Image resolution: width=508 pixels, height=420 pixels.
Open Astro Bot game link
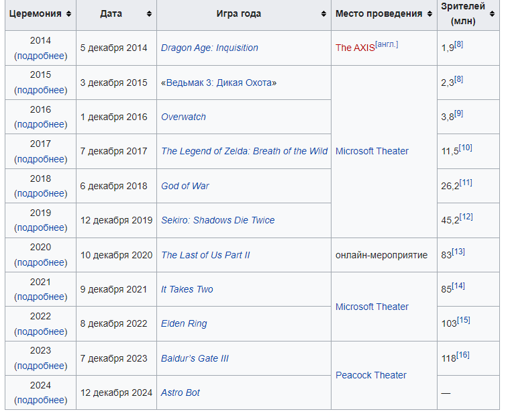(x=180, y=392)
